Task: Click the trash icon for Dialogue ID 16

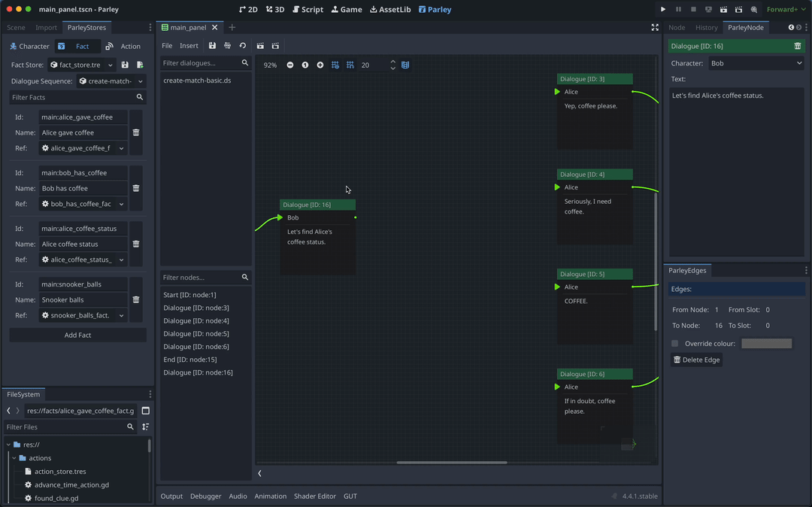Action: (798, 45)
